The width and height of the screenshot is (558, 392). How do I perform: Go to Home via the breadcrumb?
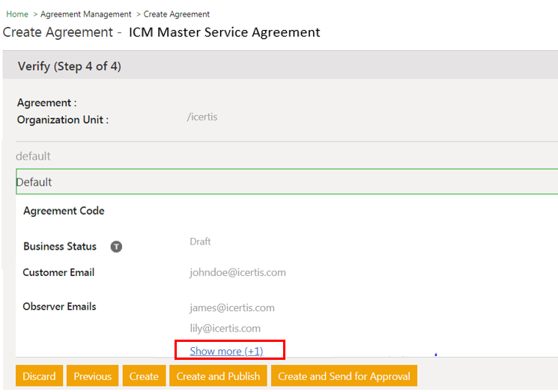17,14
